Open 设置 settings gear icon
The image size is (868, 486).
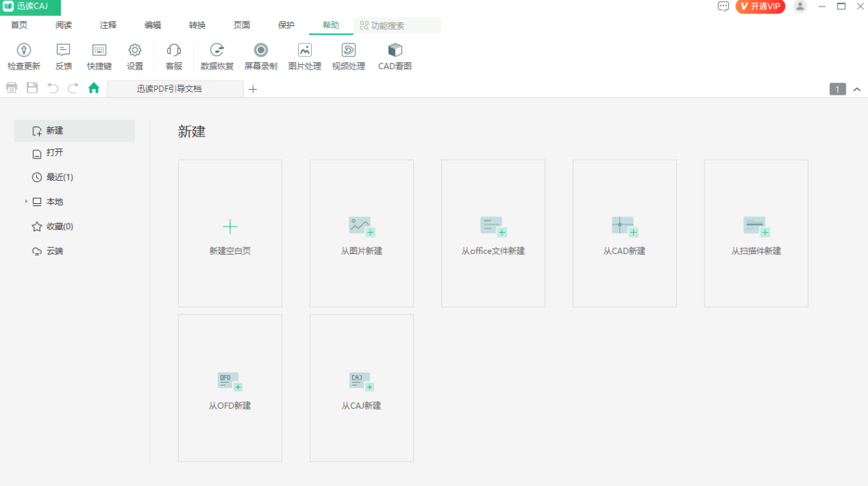click(x=135, y=51)
